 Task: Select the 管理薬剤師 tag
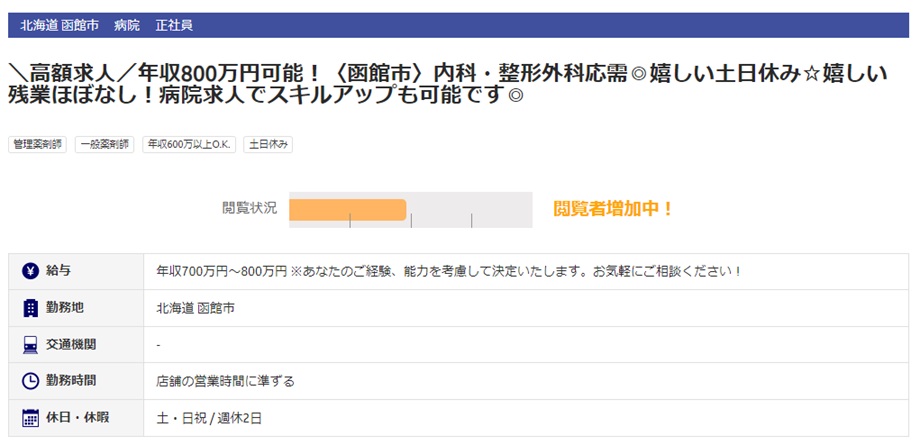[x=38, y=144]
